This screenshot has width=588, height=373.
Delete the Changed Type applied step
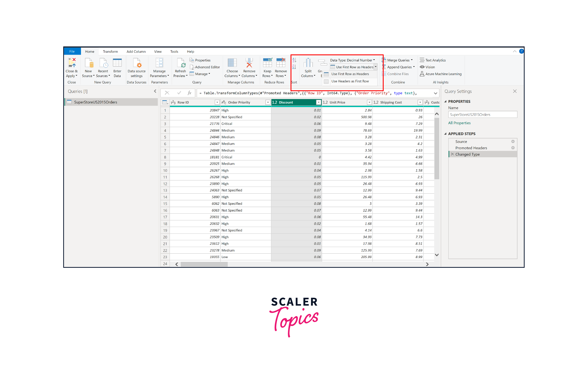[452, 154]
